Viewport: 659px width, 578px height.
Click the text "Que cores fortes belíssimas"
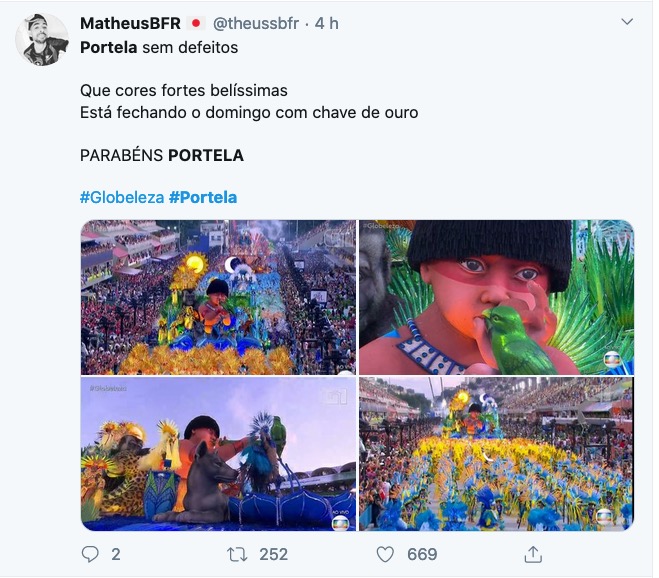(184, 91)
